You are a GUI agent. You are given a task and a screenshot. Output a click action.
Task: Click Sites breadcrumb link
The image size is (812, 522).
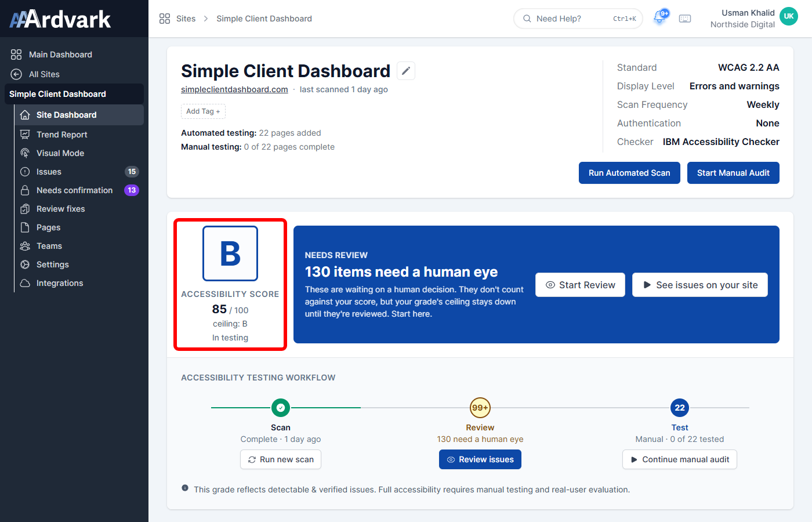pos(186,19)
